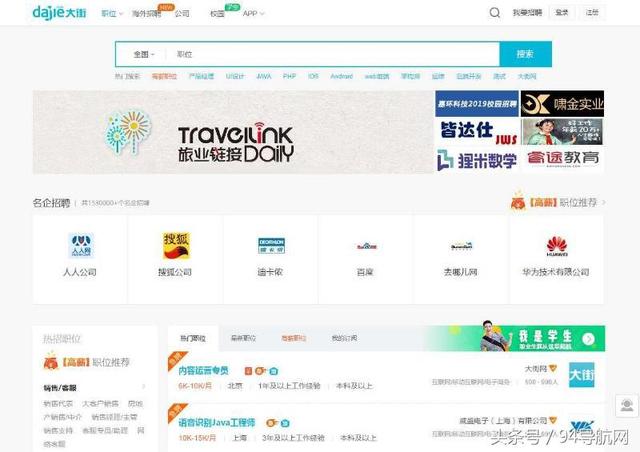Open the 惠环科技2019校园招聘 ad tile
This screenshot has width=640, height=452.
pos(477,104)
